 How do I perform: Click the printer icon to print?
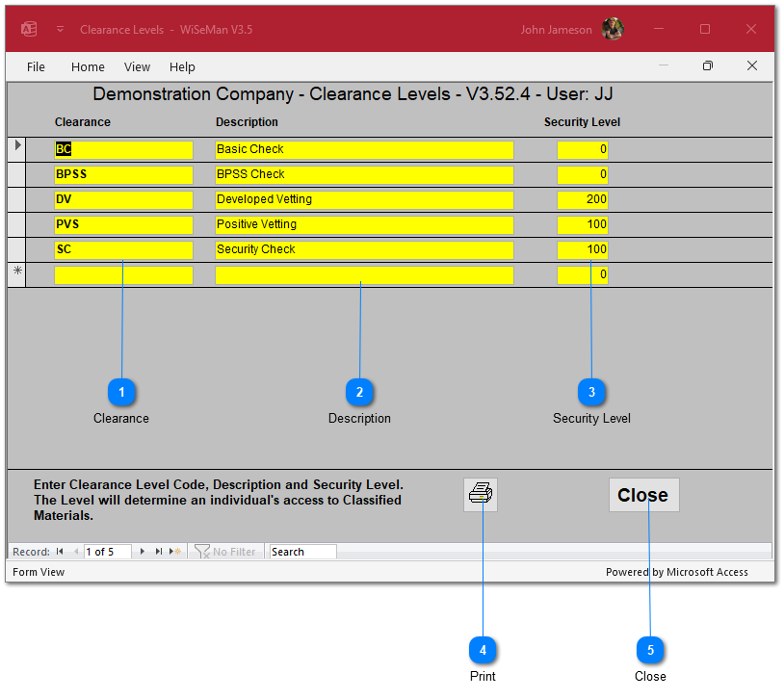(x=481, y=495)
